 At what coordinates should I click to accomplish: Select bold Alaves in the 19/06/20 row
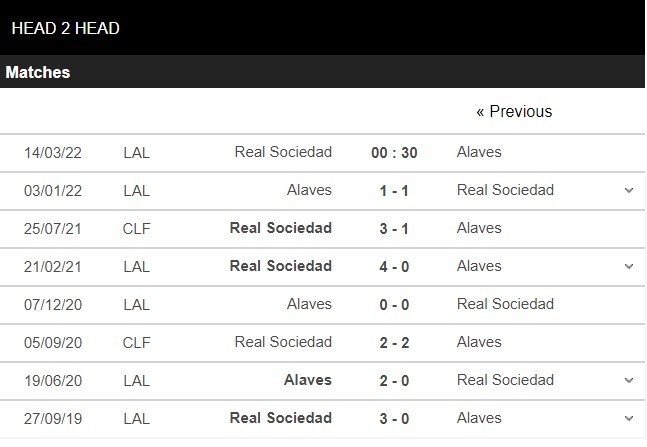click(308, 380)
